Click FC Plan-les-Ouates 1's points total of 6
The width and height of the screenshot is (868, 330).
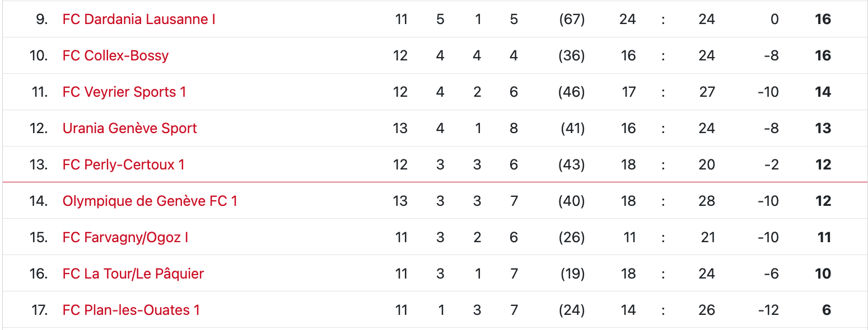[826, 310]
